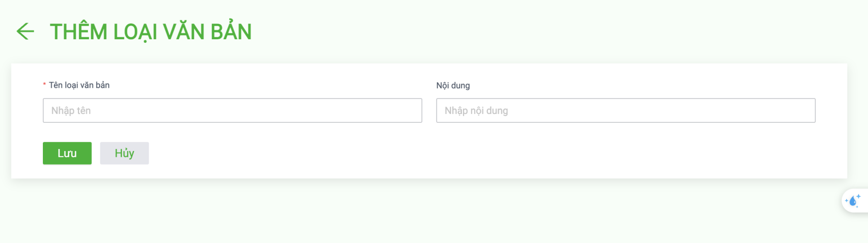Viewport: 868px width, 243px height.
Task: Click the red required asterisk marker
Action: point(44,85)
